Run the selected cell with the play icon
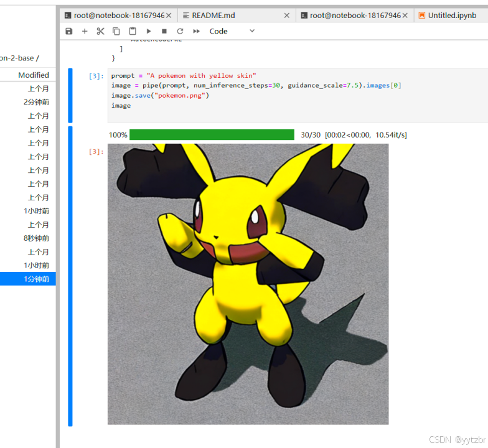This screenshot has width=488, height=448. 149,31
